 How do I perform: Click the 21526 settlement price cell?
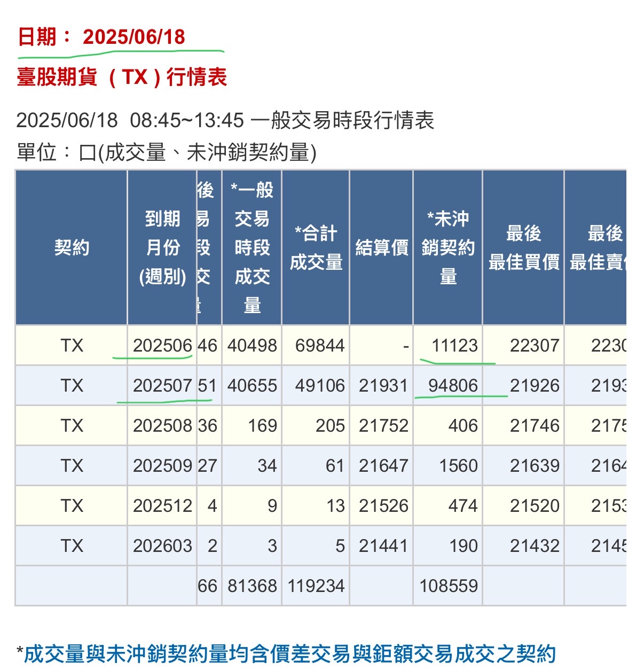click(381, 506)
